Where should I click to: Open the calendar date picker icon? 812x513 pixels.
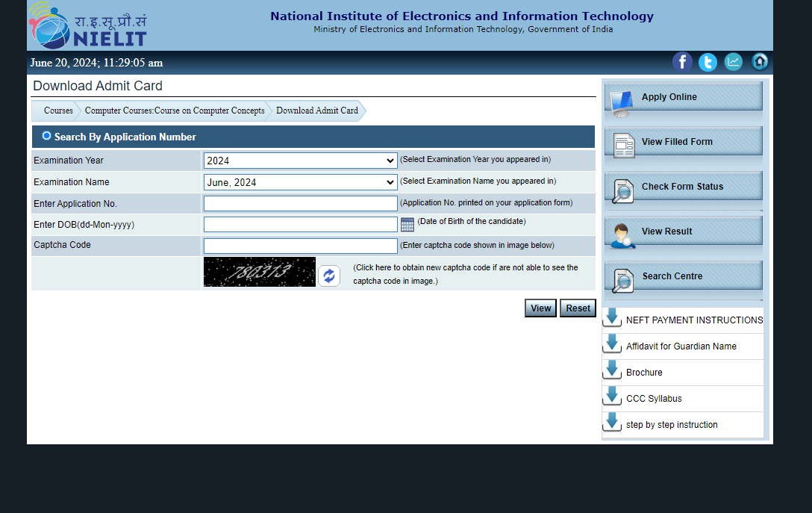click(x=407, y=225)
